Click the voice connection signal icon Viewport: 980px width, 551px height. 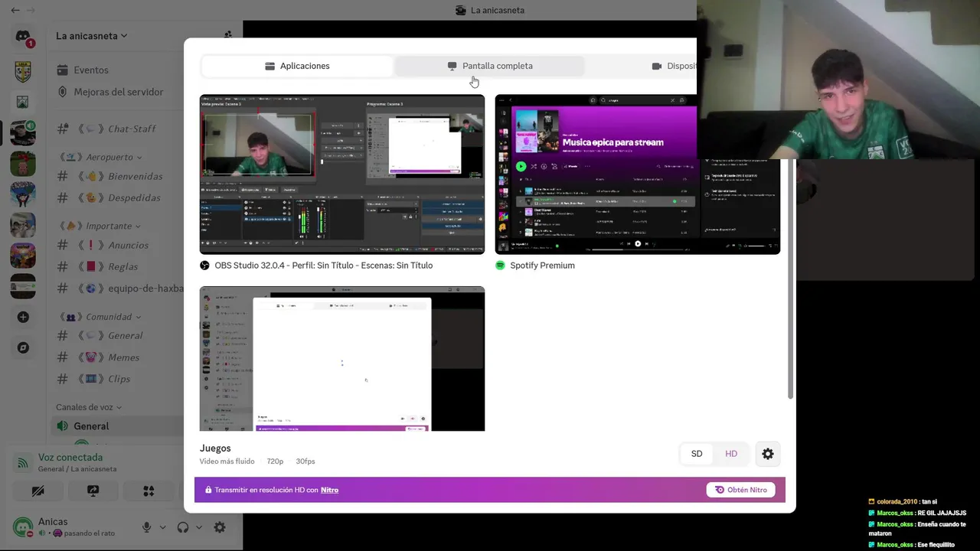(23, 462)
